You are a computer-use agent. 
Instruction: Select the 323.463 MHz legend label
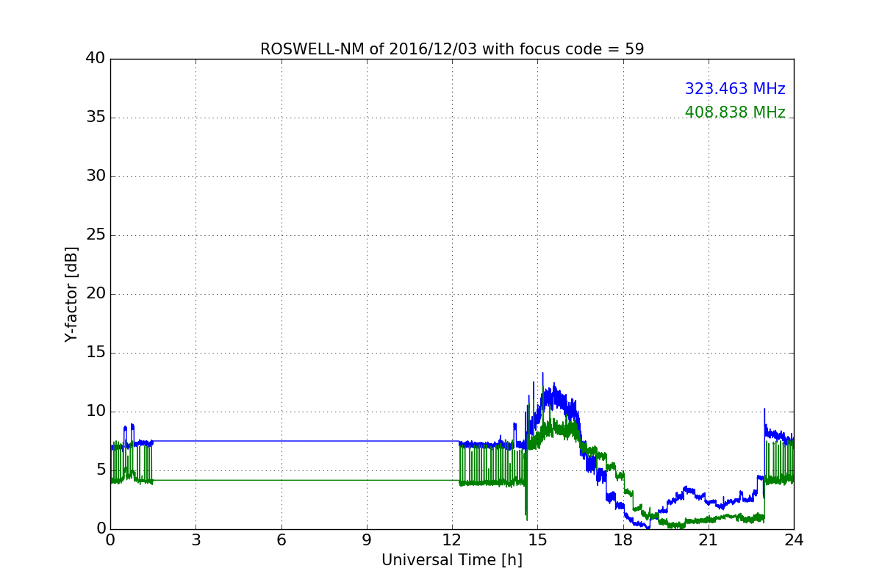tap(735, 89)
